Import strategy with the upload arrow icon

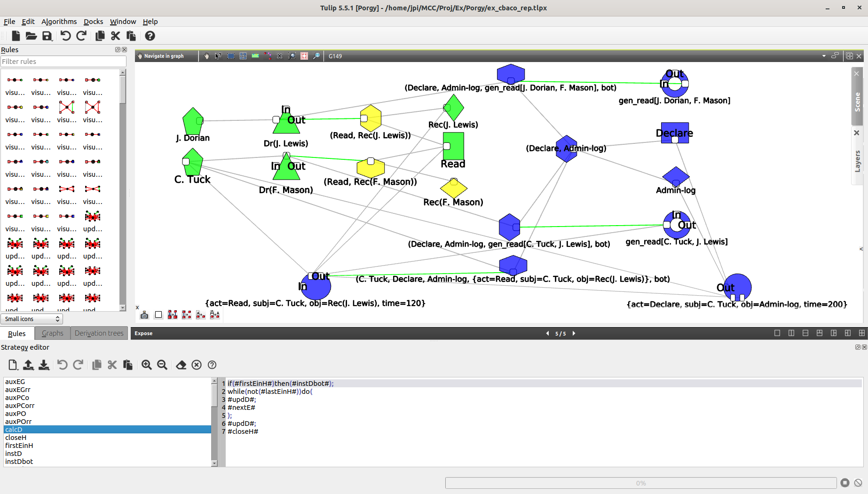coord(28,365)
